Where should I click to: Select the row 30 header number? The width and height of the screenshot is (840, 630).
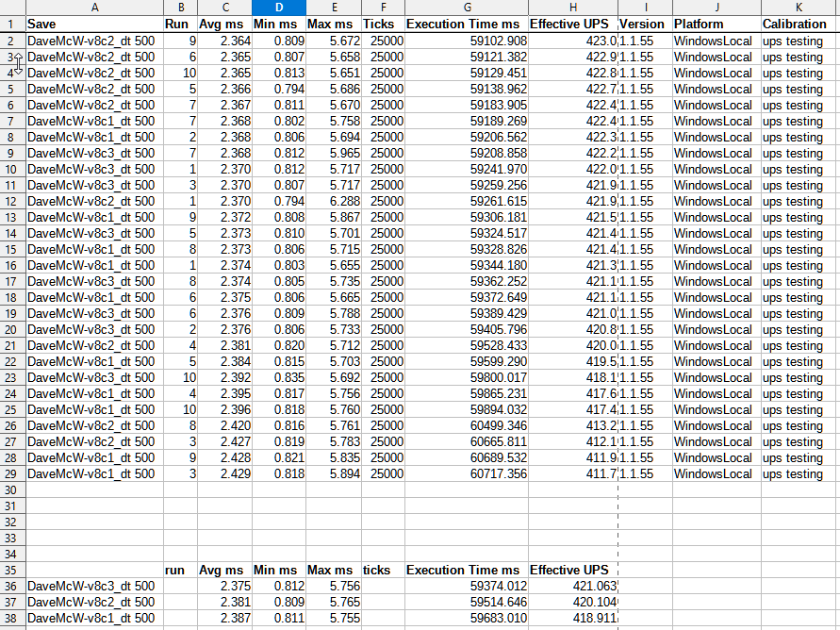(x=12, y=489)
